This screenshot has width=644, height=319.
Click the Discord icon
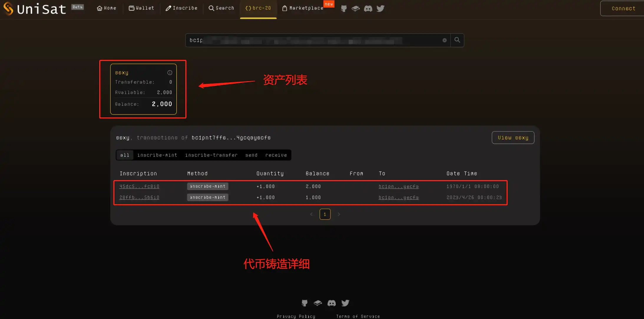click(x=368, y=8)
